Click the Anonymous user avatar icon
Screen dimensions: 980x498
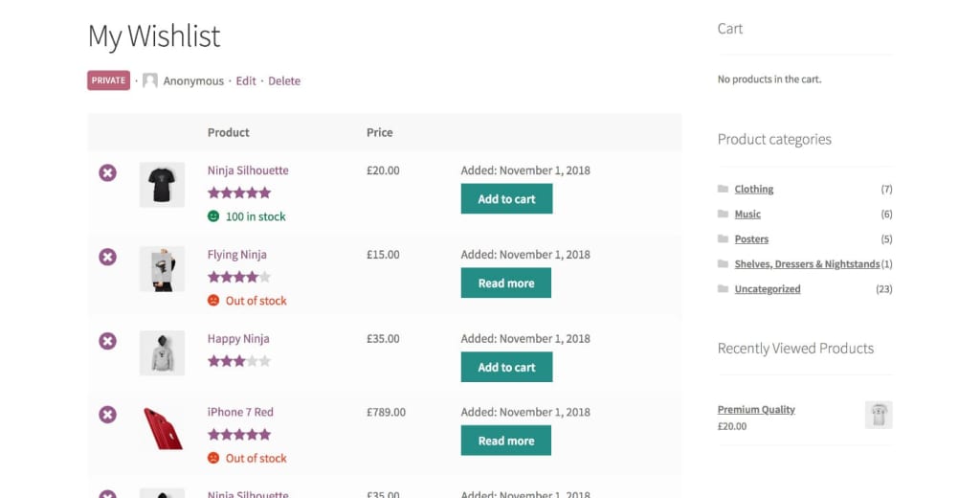coord(150,80)
